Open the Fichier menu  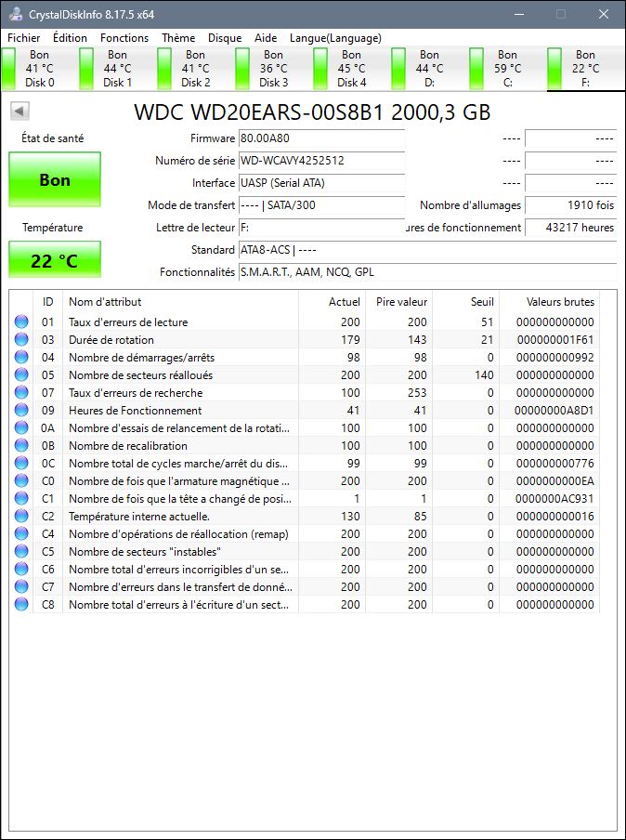click(x=24, y=38)
